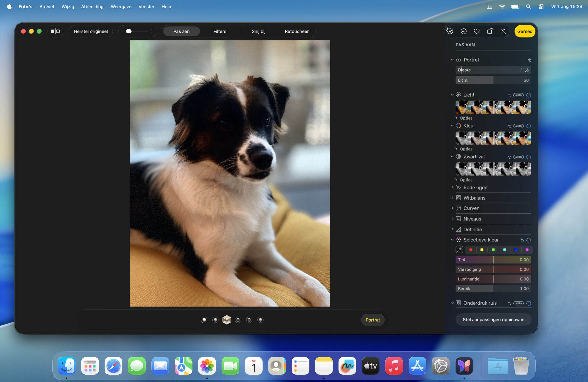Click the reset arrow beside Portret
The height and width of the screenshot is (382, 588).
pos(529,60)
